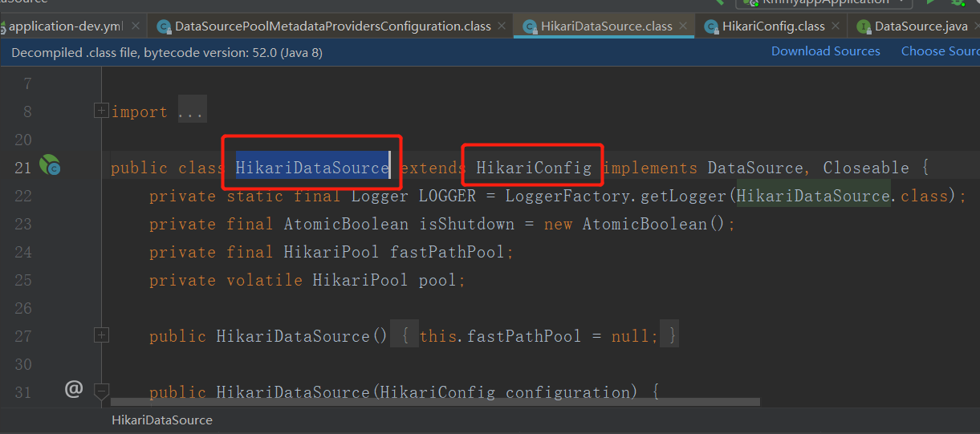Click the null keyword on line 27

click(630, 336)
